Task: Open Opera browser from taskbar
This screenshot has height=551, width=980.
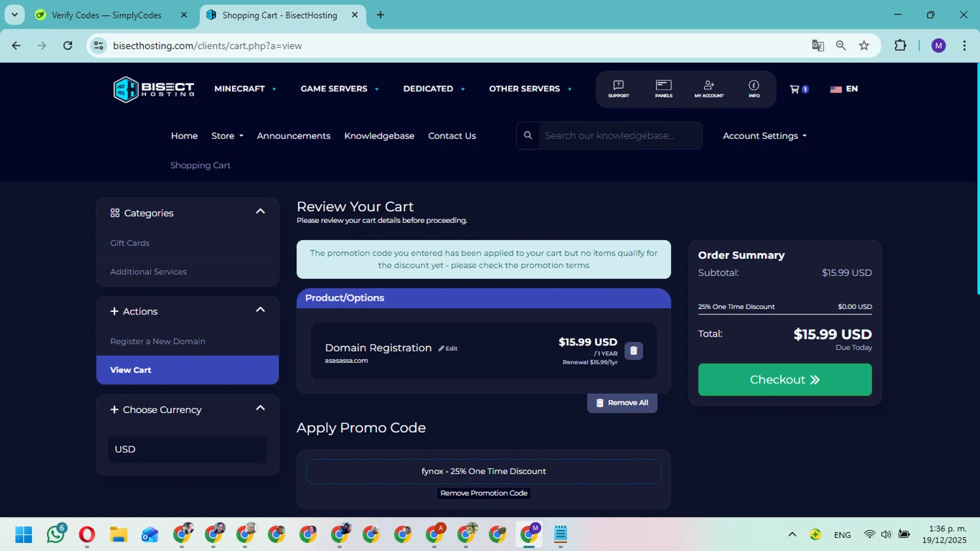Action: tap(87, 535)
